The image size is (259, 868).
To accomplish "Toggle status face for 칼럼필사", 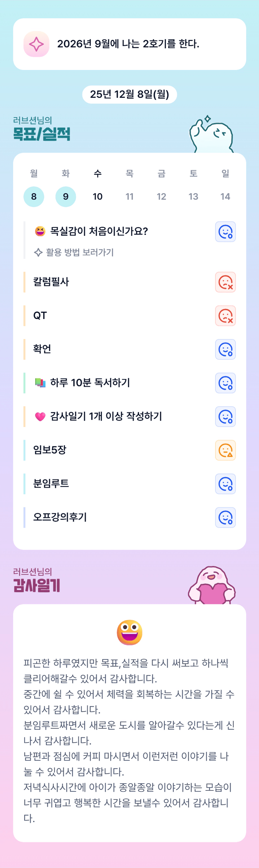I will click(225, 282).
